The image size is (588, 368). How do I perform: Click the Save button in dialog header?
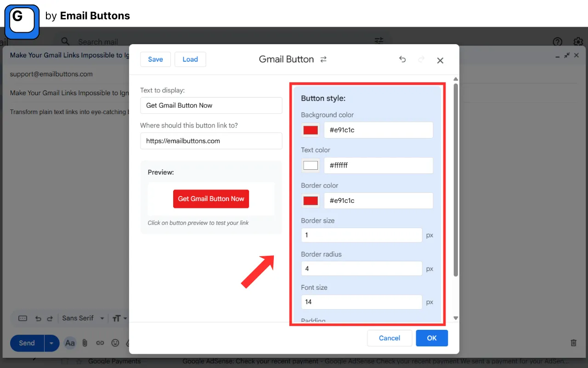[155, 59]
